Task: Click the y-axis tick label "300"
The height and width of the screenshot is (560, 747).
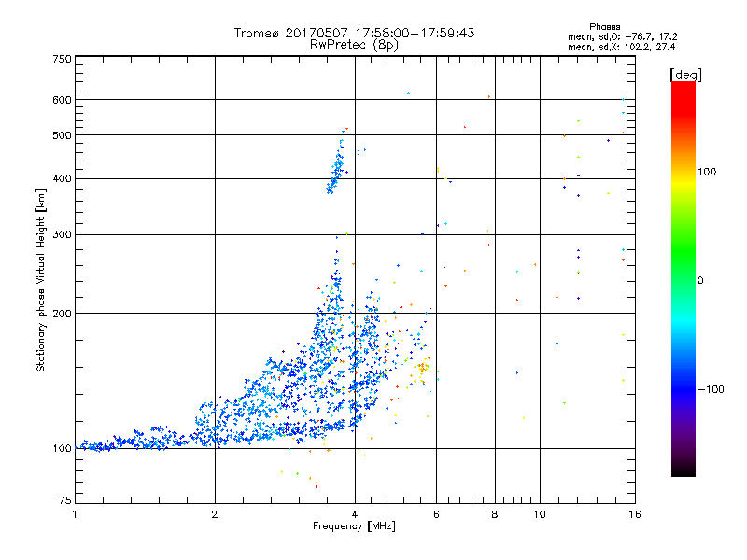Action: click(x=62, y=235)
